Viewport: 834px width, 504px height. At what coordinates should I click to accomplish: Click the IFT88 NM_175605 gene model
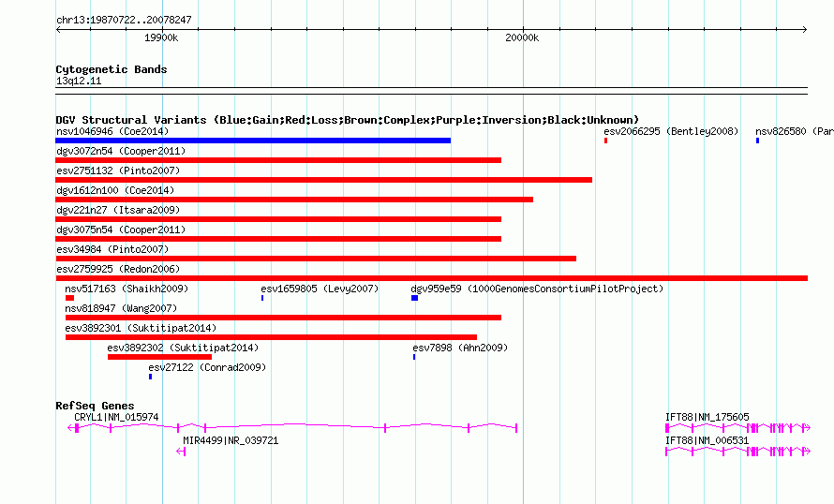click(x=737, y=427)
